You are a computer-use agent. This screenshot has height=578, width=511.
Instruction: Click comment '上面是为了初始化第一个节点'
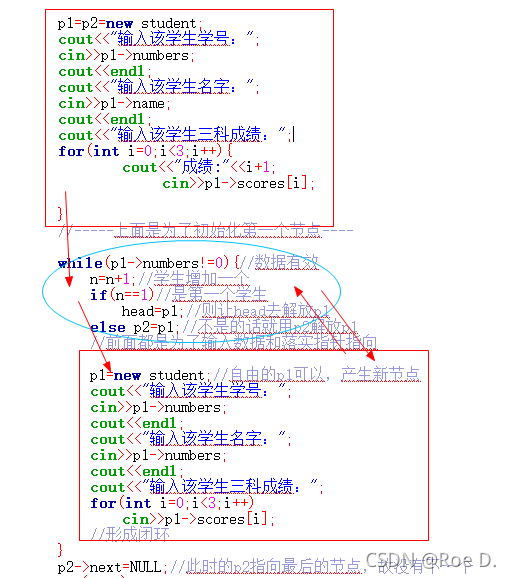(x=218, y=230)
